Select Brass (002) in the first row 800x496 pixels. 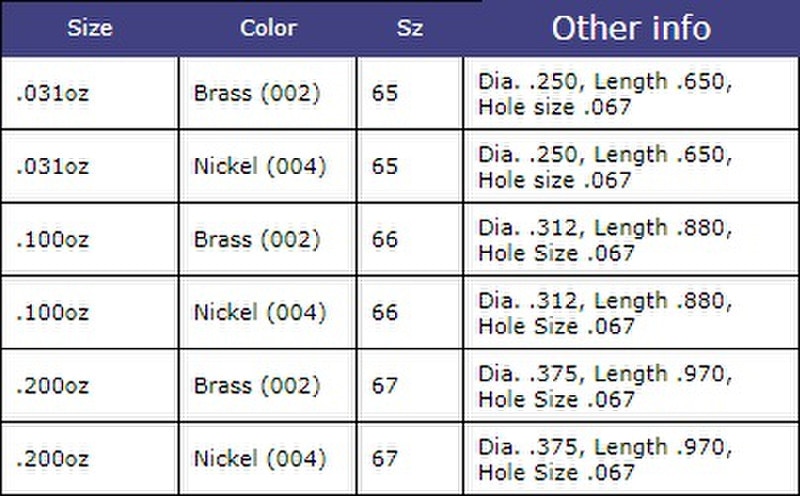coord(267,93)
